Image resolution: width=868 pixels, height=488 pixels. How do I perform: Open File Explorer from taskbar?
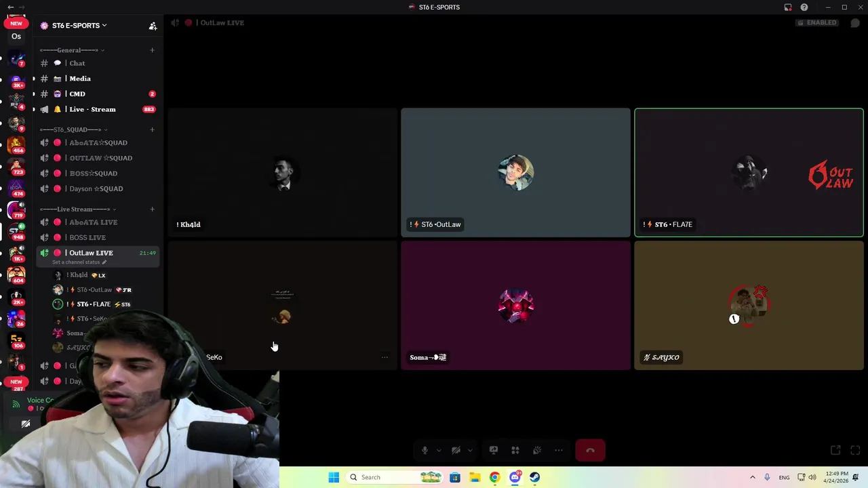(x=475, y=477)
